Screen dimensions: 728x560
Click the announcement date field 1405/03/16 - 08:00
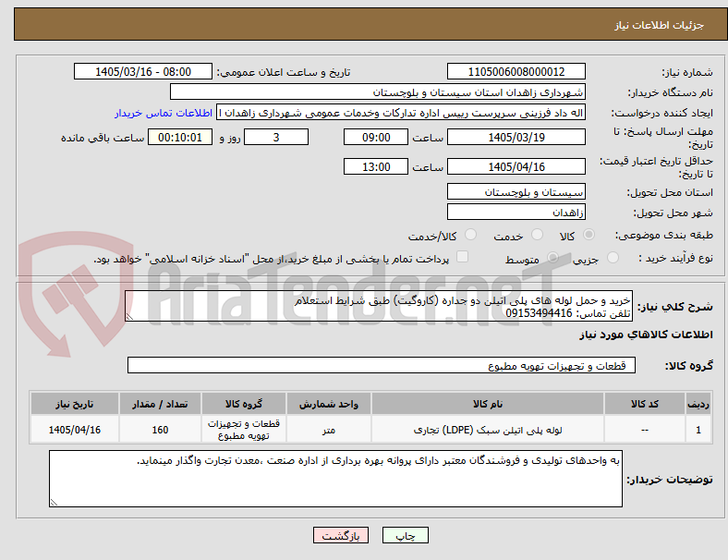tap(143, 71)
